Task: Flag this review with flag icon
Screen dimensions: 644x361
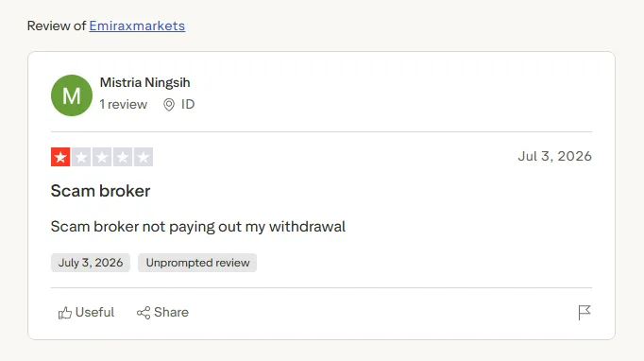Action: [x=584, y=313]
